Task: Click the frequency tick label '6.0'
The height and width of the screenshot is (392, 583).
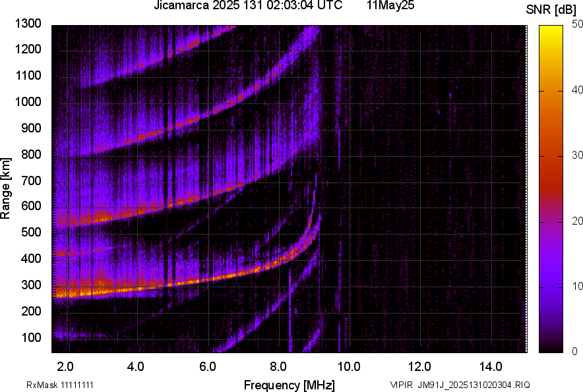Action: pos(208,367)
